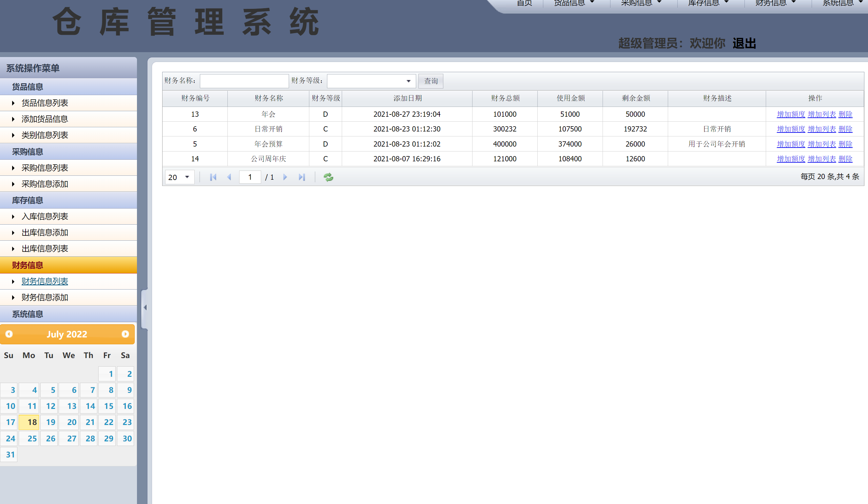Click the refresh icon below the table
The width and height of the screenshot is (868, 504).
pos(328,177)
